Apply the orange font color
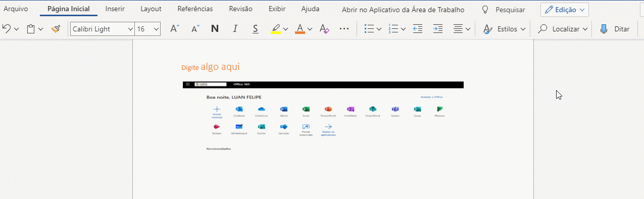The image size is (644, 199). click(x=300, y=29)
